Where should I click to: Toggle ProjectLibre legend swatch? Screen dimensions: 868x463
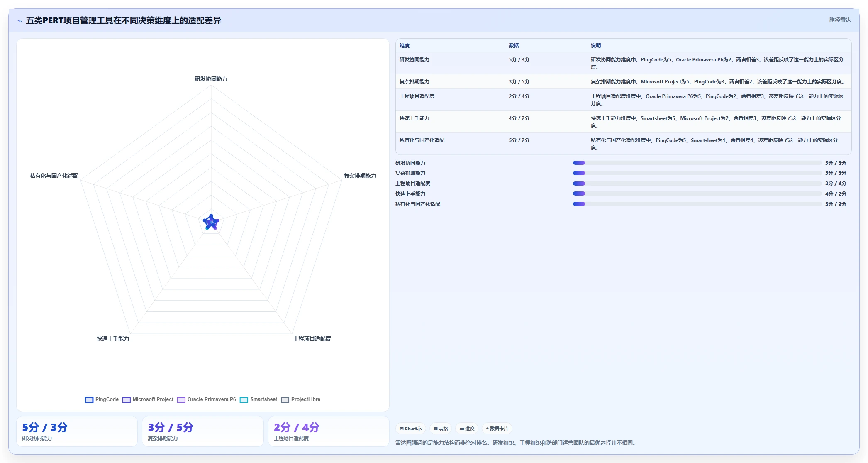[x=285, y=400]
